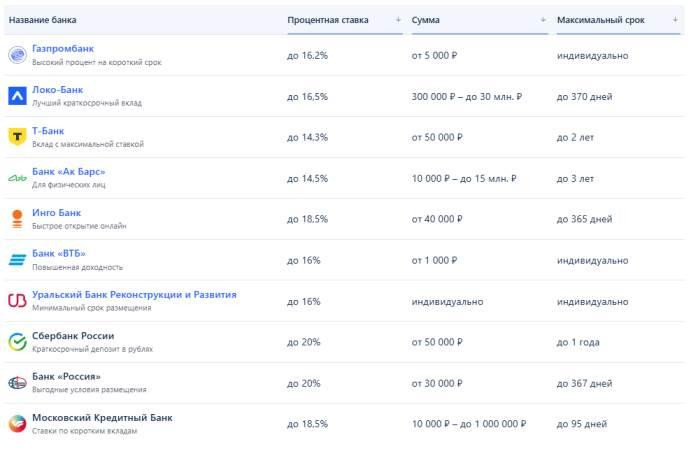Open the Газпромбанк bank link

(63, 48)
